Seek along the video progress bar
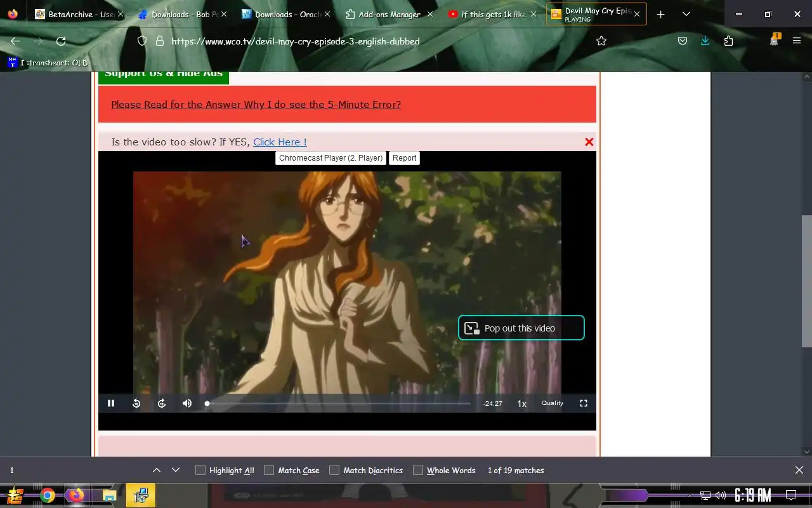The image size is (812, 508). click(x=339, y=403)
